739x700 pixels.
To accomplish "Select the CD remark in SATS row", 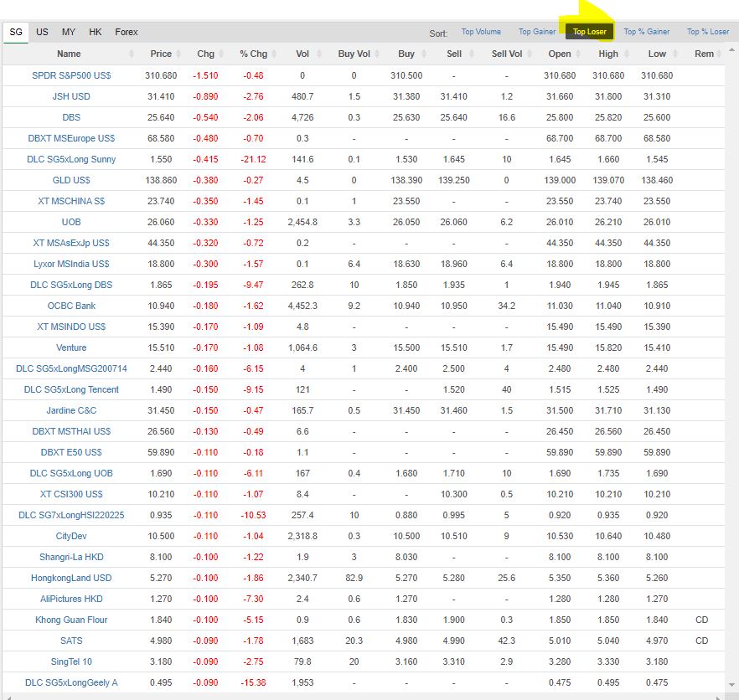I will 702,641.
